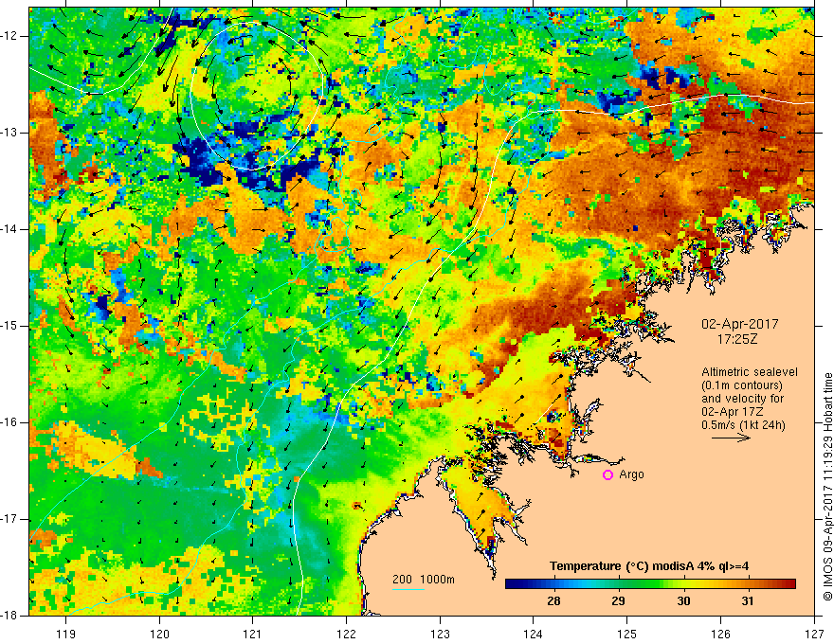Click the 28 value on color scale

(x=553, y=601)
